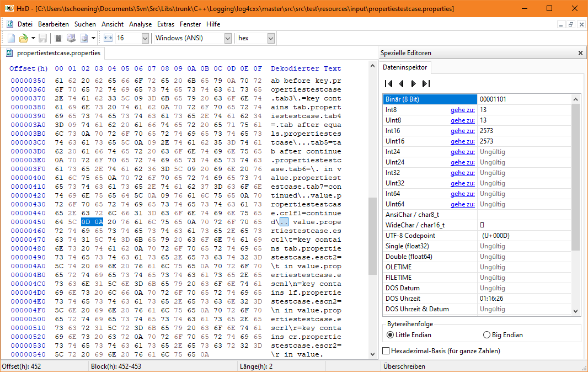Click the open file folder icon
This screenshot has width=588, height=372.
point(24,38)
